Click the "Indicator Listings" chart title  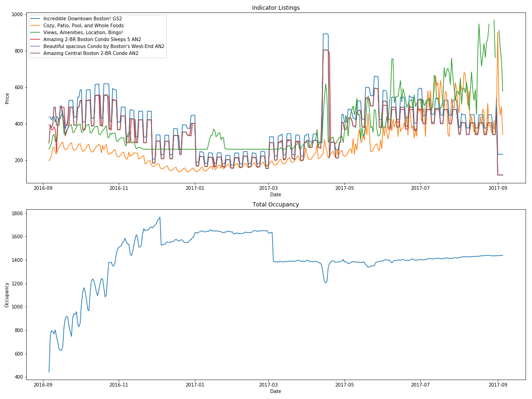click(x=276, y=8)
